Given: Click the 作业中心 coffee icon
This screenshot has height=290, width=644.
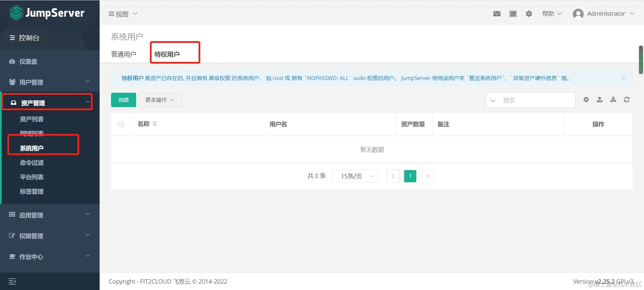Looking at the screenshot, I should 12,257.
